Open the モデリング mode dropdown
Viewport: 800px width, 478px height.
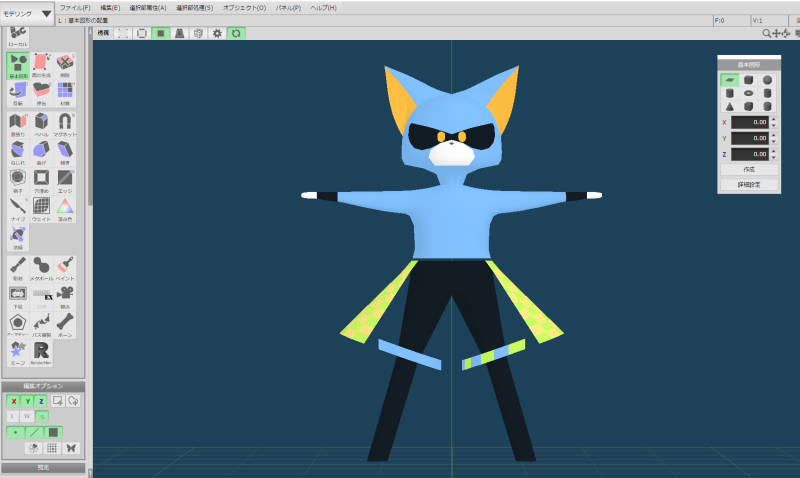pos(27,14)
